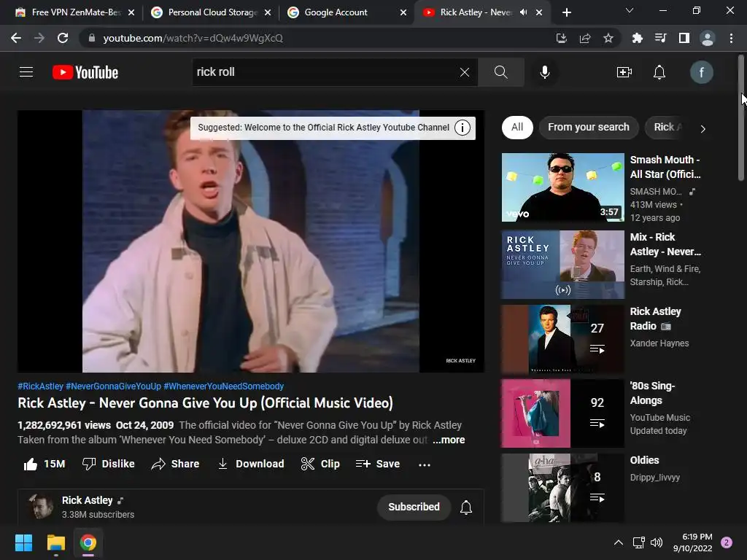Screen dimensions: 747x560
Task: Click #RickAstley hashtag link
Action: [41, 386]
